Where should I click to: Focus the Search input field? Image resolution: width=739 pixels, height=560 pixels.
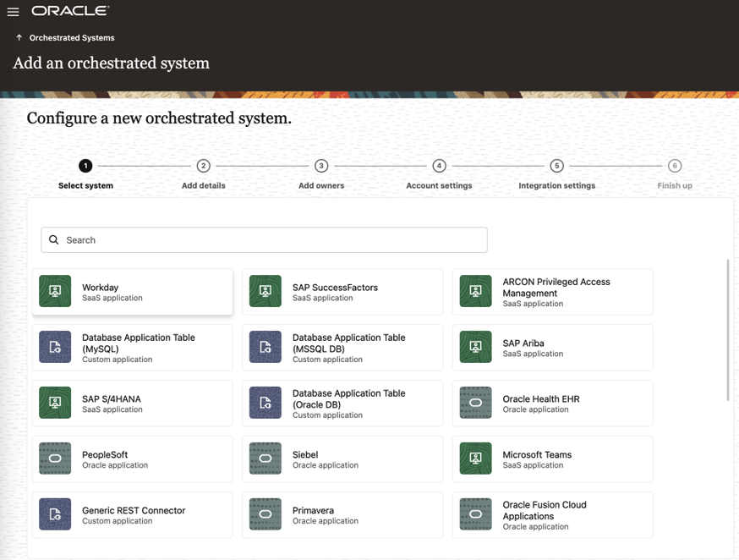[x=271, y=240]
